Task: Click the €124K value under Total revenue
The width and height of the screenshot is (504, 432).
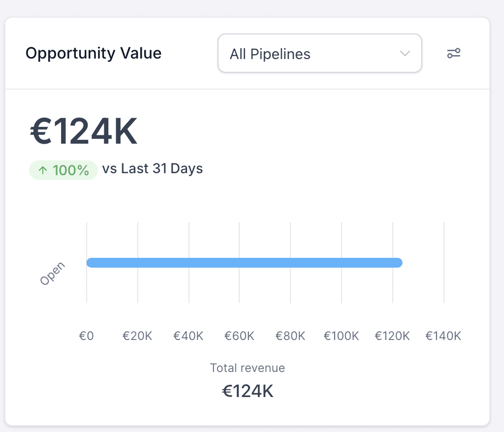Action: [x=248, y=391]
